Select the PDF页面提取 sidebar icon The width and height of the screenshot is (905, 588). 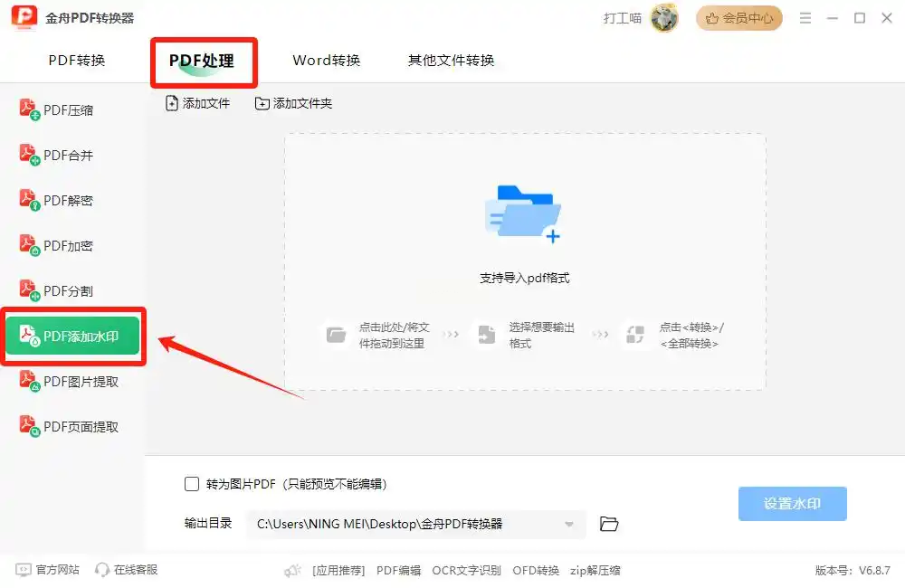coord(29,426)
